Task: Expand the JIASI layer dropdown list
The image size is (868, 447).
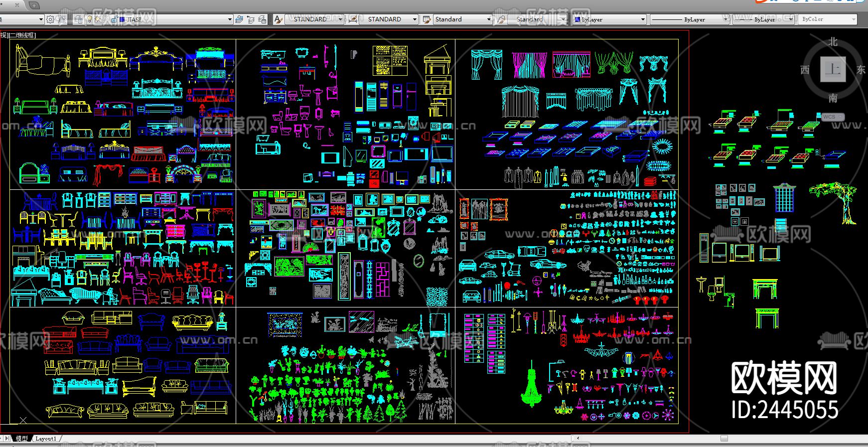Action: tap(230, 19)
